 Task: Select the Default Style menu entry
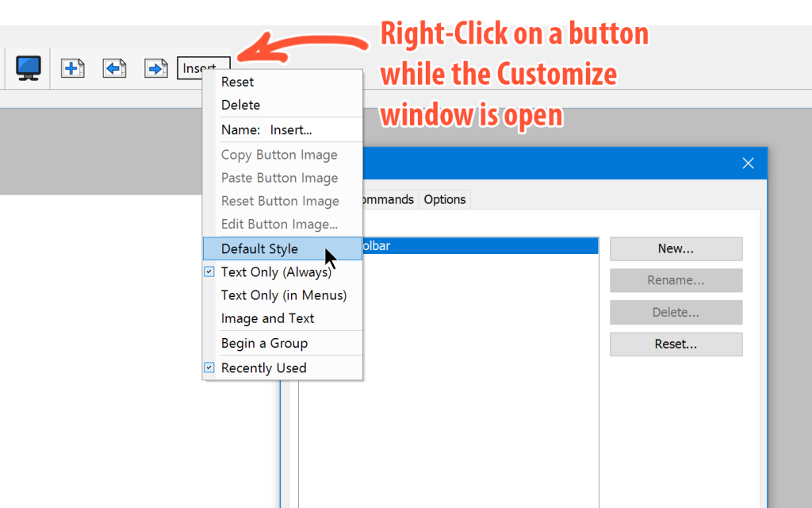[259, 249]
